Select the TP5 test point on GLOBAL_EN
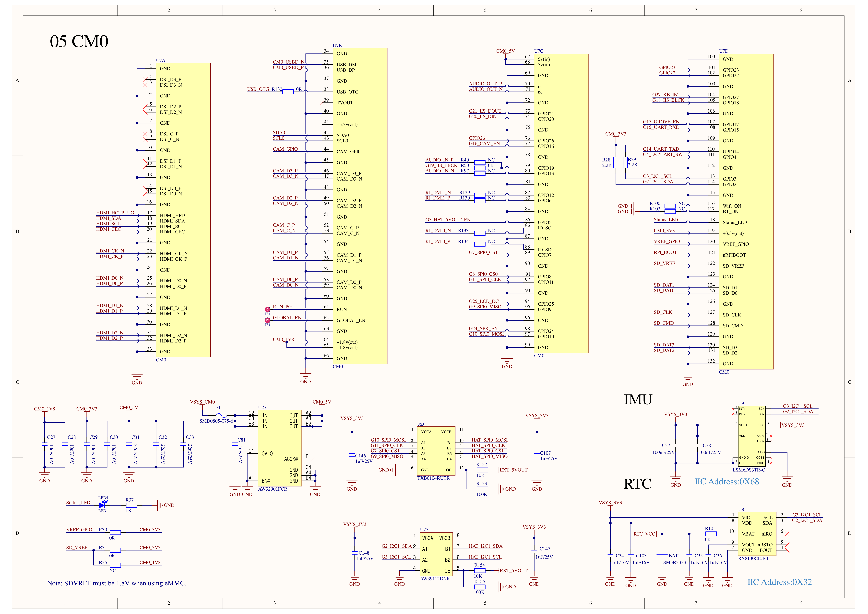The height and width of the screenshot is (614, 868). click(267, 320)
